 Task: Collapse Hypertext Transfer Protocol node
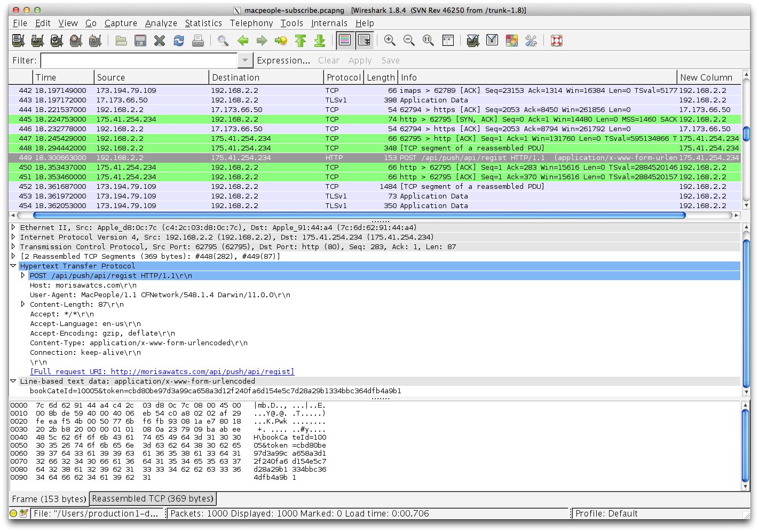point(13,266)
